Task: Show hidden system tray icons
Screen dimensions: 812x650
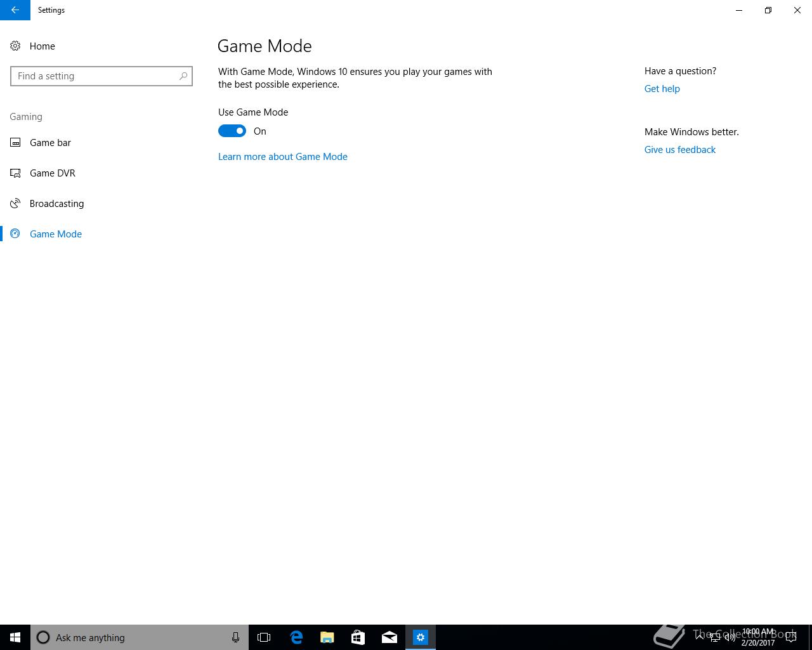Action: pyautogui.click(x=700, y=637)
